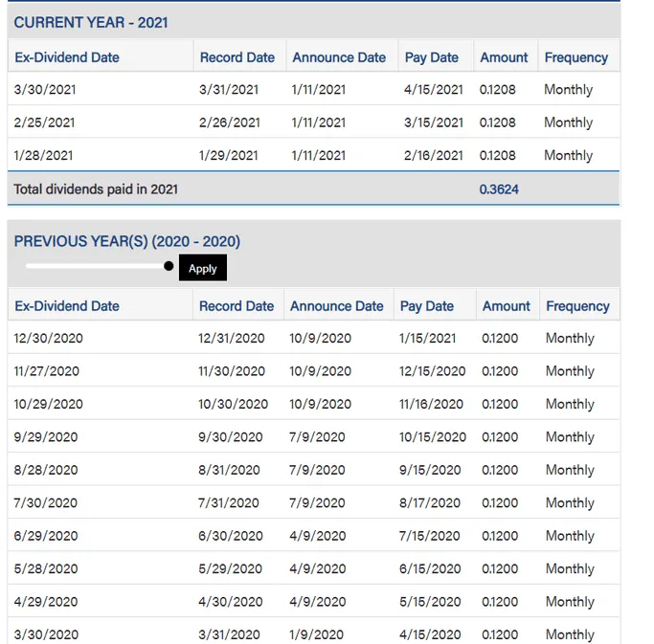Click Amount header in current year table
Screen dimensions: 654x644
click(x=504, y=57)
